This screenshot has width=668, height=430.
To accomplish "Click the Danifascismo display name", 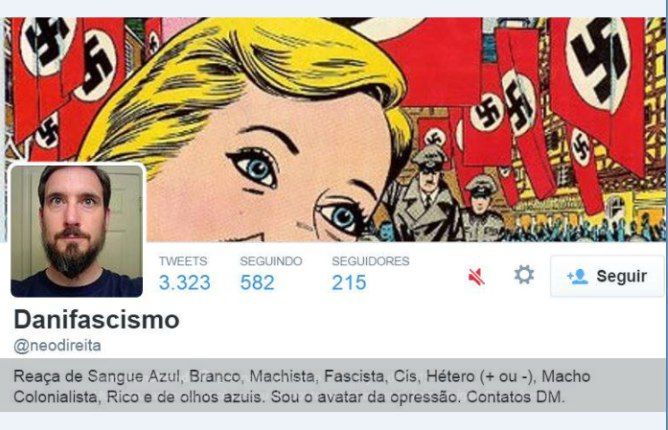I will [x=97, y=320].
